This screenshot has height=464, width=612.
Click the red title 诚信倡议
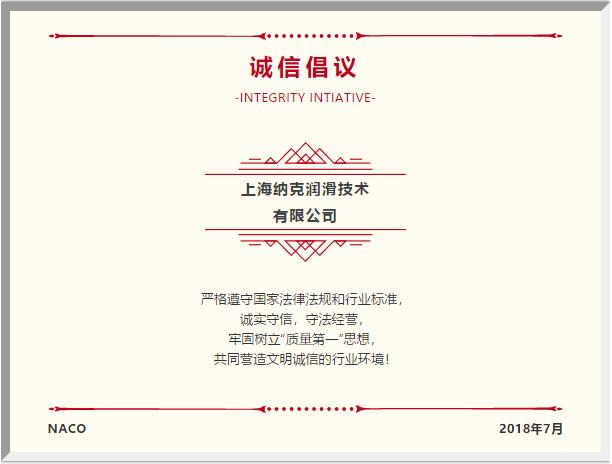(303, 68)
